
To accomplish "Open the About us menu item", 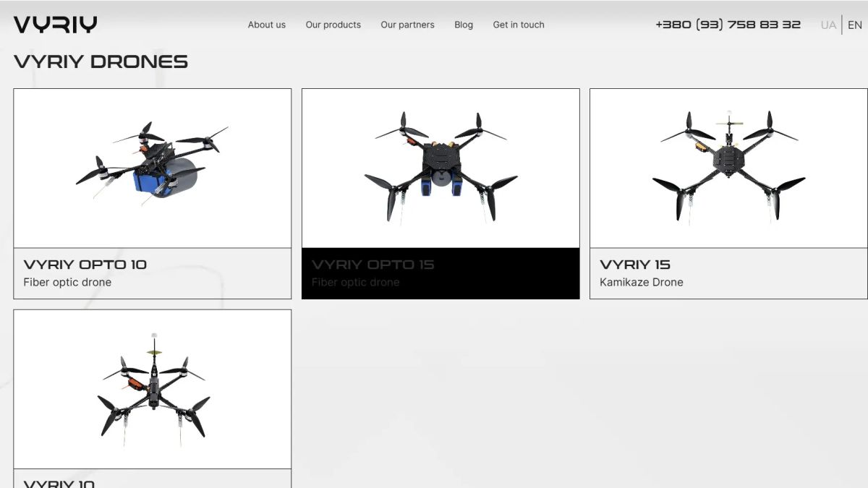I will 267,25.
